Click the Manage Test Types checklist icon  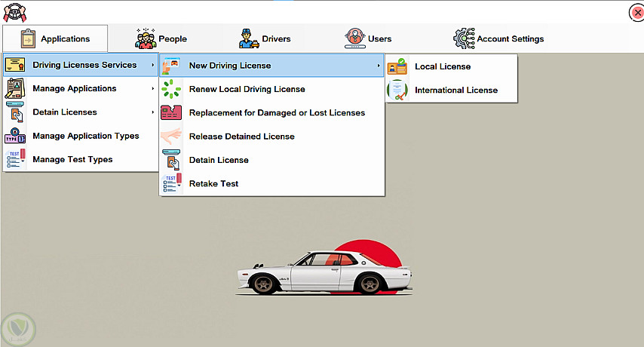[16, 159]
